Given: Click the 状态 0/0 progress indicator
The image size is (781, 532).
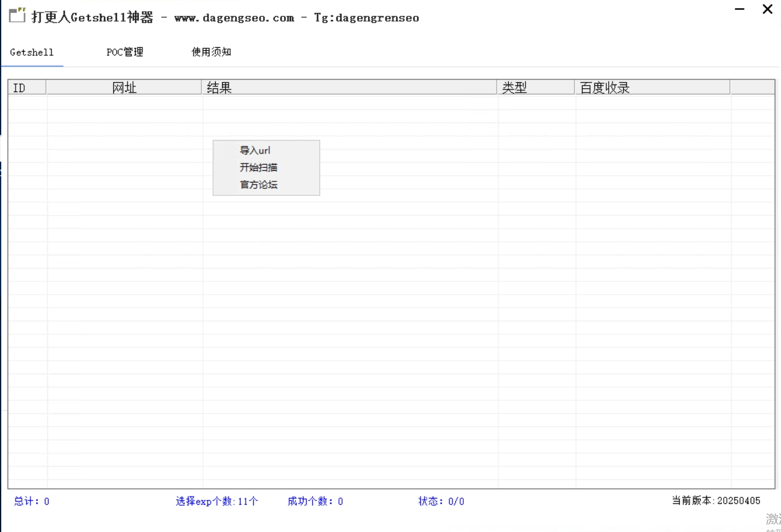Looking at the screenshot, I should (441, 502).
